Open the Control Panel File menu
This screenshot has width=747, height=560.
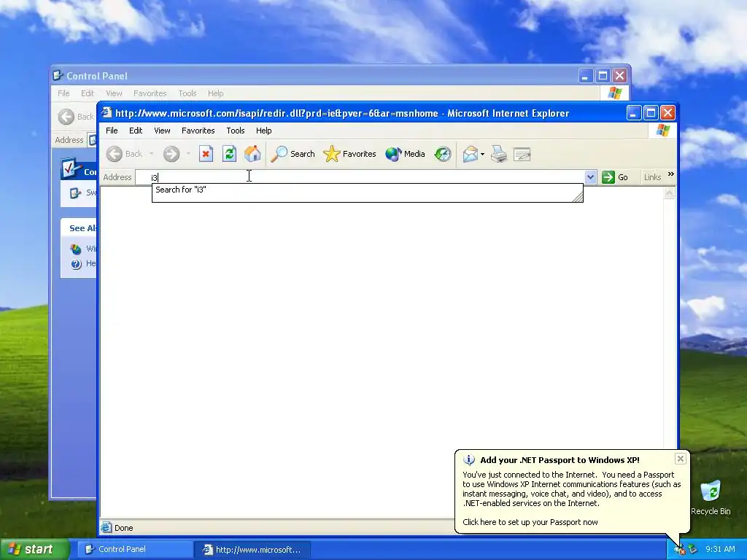tap(64, 93)
